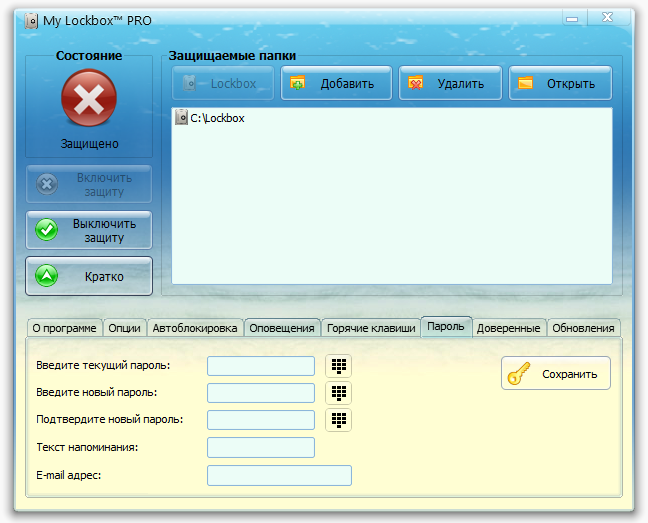Save password with Сохранить button

556,373
